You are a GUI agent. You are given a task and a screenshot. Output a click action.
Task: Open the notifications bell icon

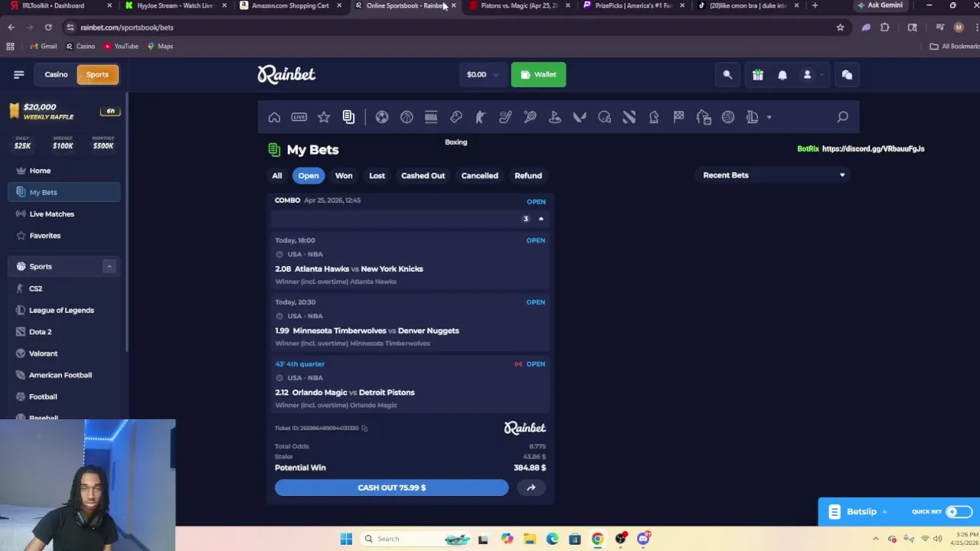click(x=782, y=74)
